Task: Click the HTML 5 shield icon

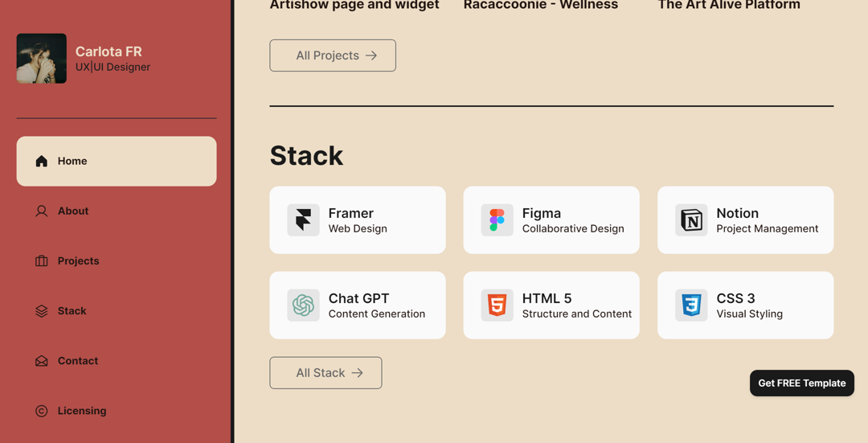Action: tap(497, 306)
